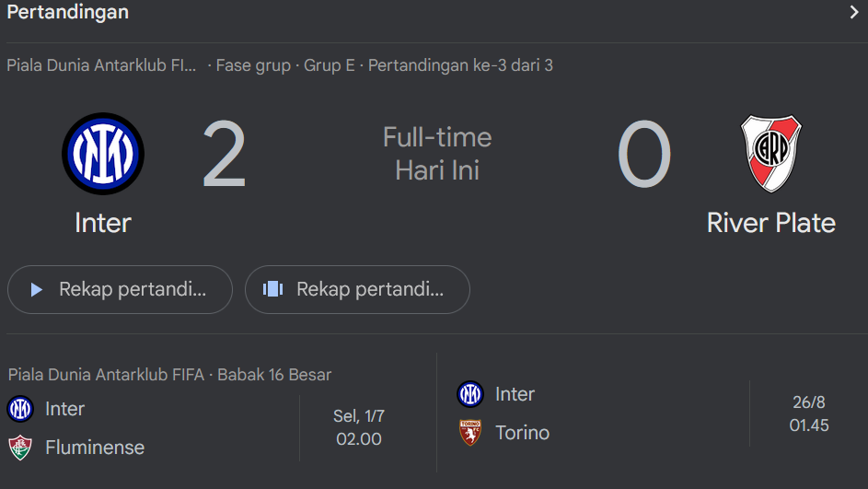Click the play icon on recap button
This screenshot has height=489, width=868.
click(37, 290)
